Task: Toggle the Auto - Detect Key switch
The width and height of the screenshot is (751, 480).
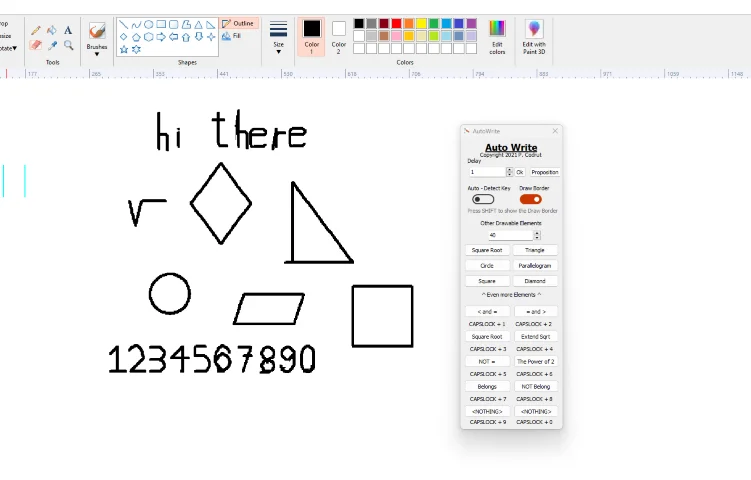Action: click(483, 199)
